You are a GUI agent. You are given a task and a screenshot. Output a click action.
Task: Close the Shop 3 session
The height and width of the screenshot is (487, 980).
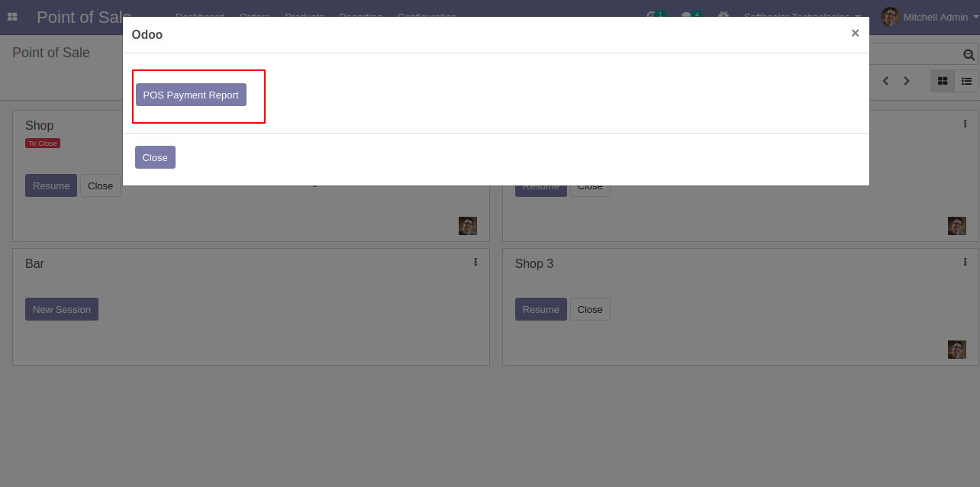[590, 309]
